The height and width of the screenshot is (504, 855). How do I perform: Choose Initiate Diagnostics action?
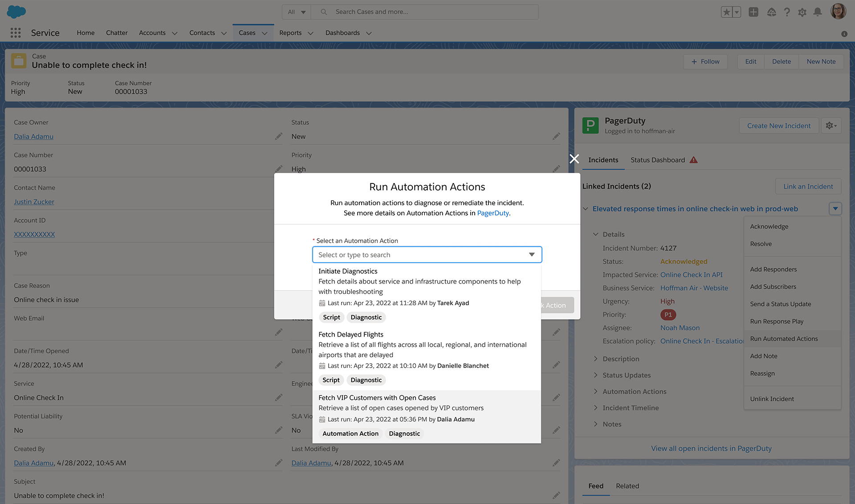coord(427,295)
